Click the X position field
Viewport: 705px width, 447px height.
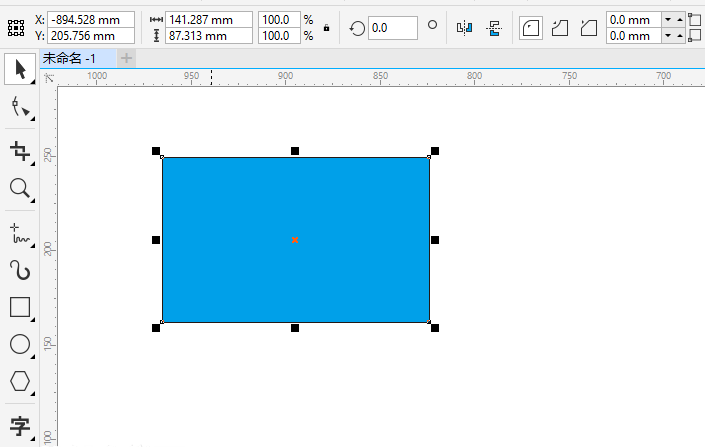(91, 20)
